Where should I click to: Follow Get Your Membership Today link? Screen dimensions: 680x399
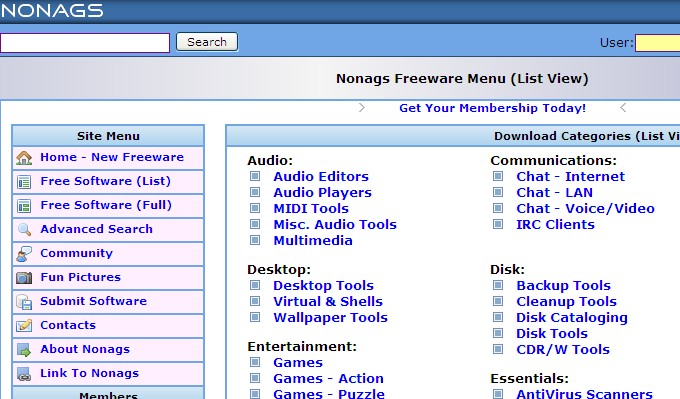(x=492, y=108)
